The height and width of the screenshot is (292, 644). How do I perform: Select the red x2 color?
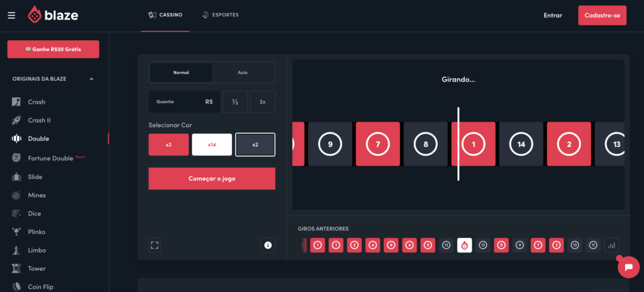point(169,144)
